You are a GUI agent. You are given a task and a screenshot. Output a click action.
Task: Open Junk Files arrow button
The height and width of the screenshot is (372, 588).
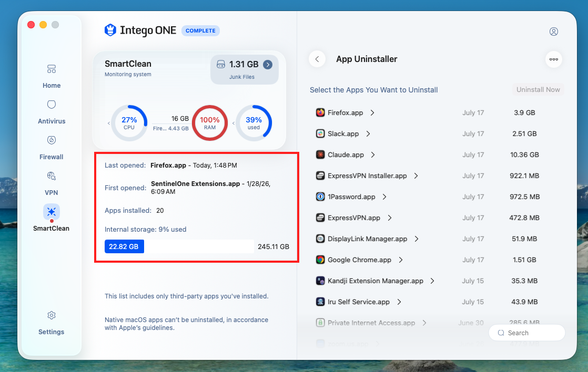pos(268,65)
